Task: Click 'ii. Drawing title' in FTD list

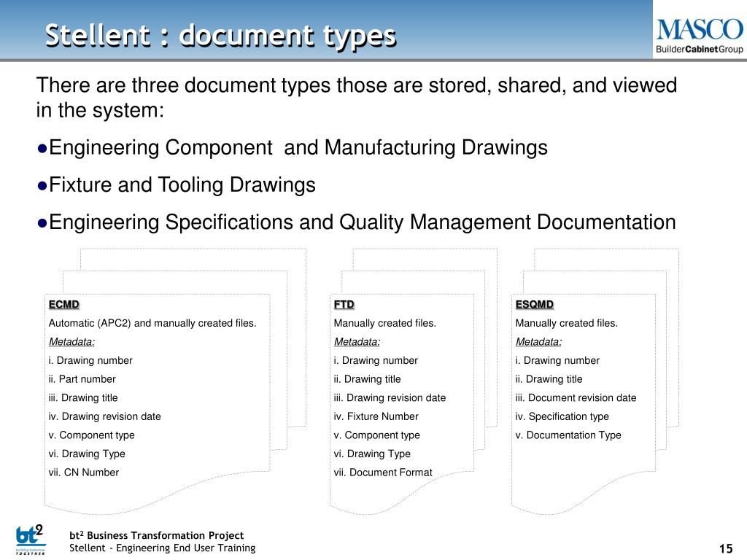Action: pos(368,379)
